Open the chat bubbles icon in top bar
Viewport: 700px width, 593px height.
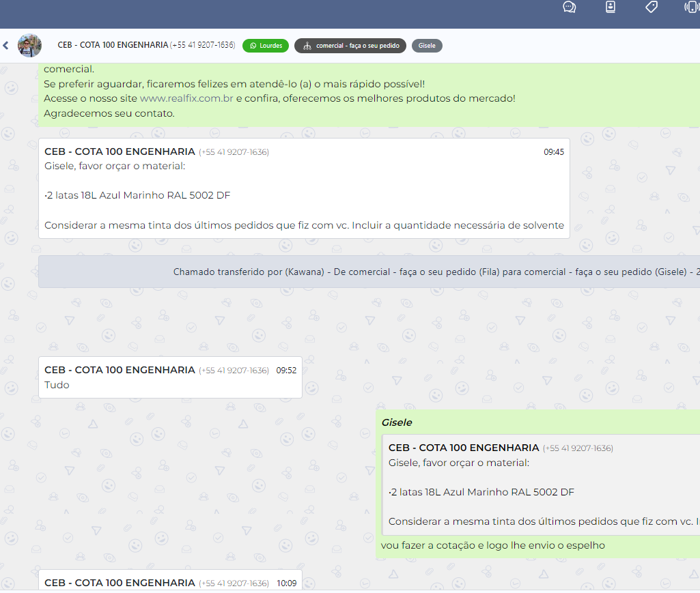569,8
